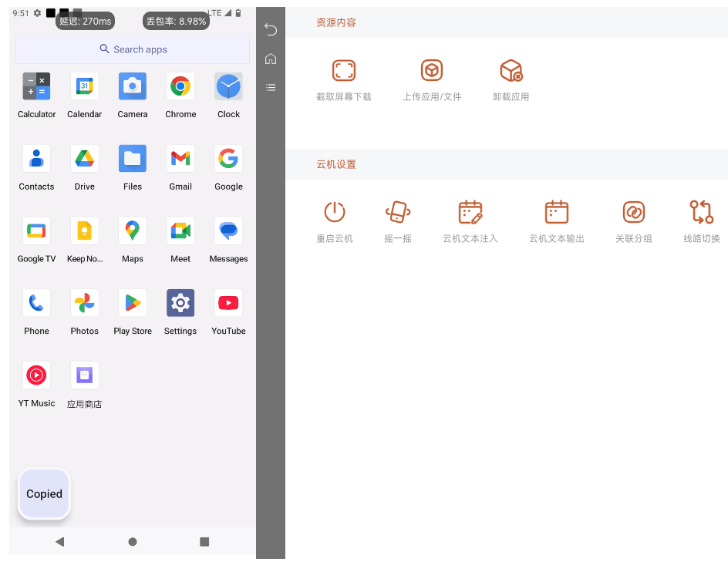Open the Phone dialer app
The height and width of the screenshot is (562, 728).
pos(37,303)
